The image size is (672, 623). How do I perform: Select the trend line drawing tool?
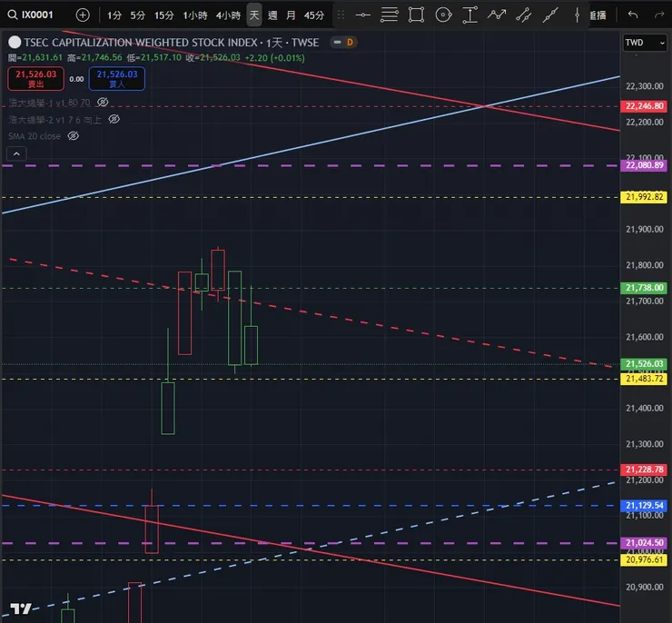pyautogui.click(x=550, y=15)
